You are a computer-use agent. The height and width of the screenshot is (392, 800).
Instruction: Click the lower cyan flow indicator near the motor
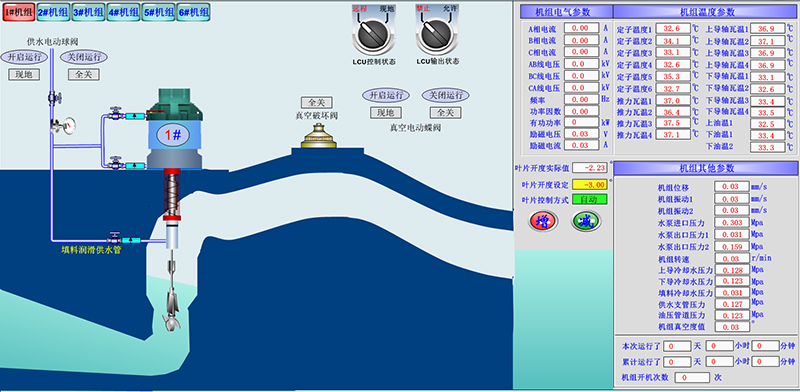pyautogui.click(x=135, y=165)
